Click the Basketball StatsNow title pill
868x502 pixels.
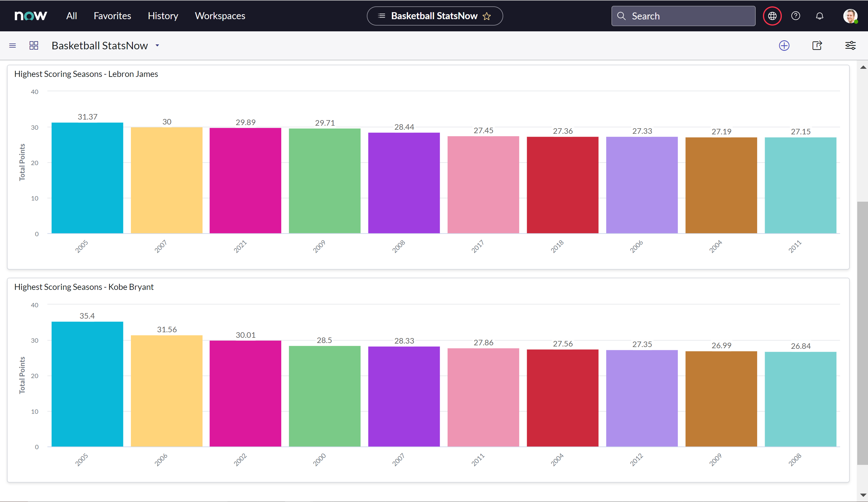click(x=435, y=16)
